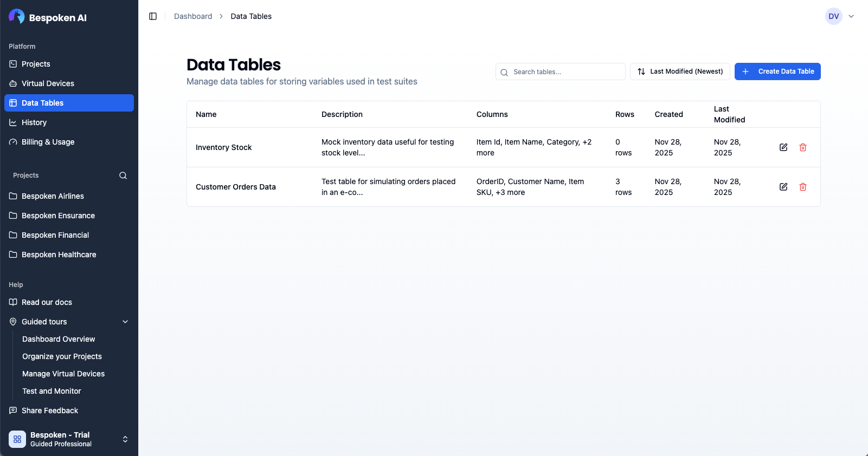
Task: Click 'Bespoken - Trial' organization name
Action: click(60, 435)
